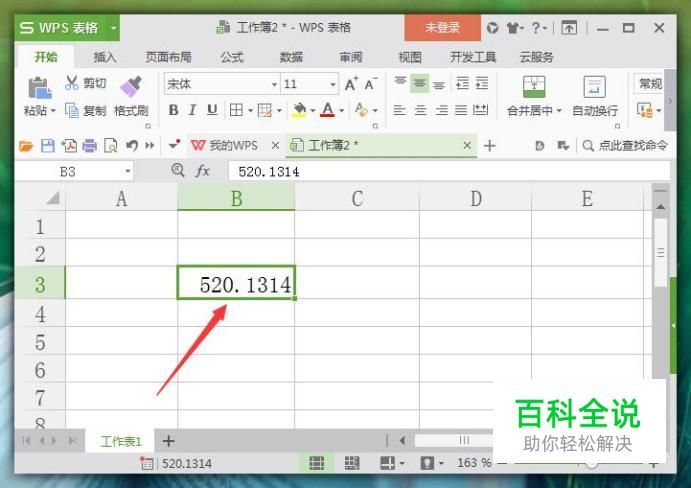Screen dimensions: 691x488
Task: Click the undo arrow icon
Action: point(131,145)
